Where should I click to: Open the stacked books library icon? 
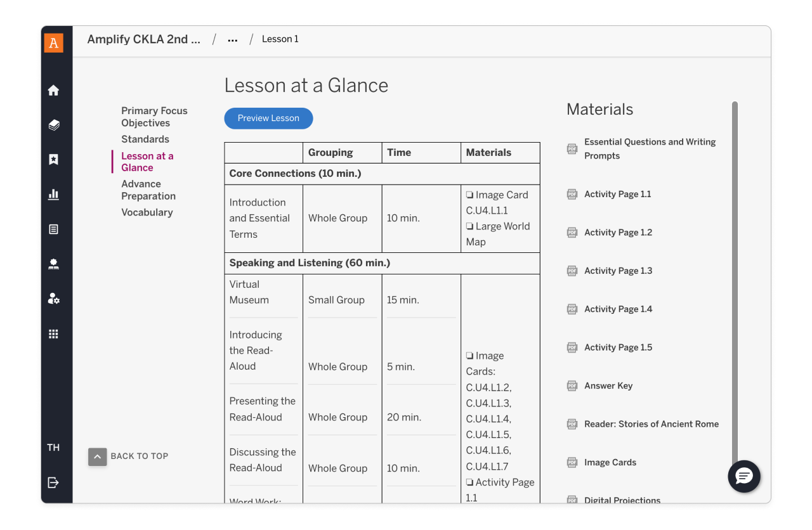tap(54, 125)
